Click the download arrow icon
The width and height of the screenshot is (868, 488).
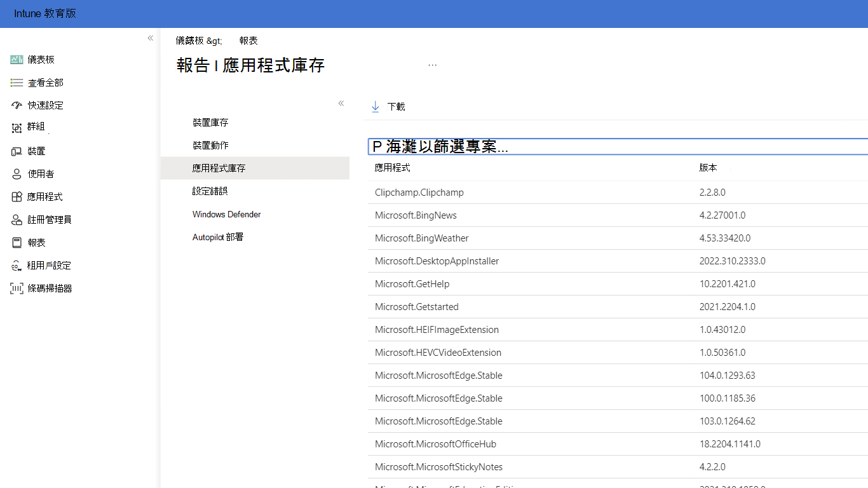tap(375, 107)
